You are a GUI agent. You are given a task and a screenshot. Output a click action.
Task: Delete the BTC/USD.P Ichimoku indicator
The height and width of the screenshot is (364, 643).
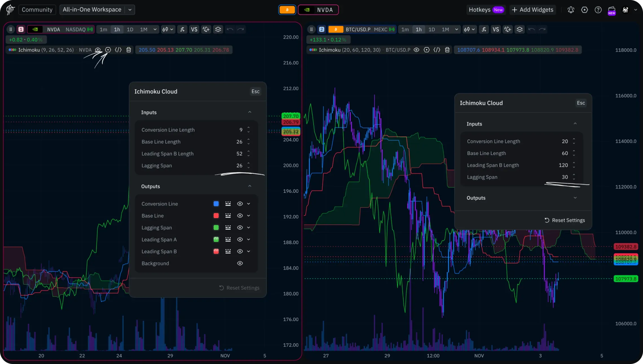tap(447, 50)
